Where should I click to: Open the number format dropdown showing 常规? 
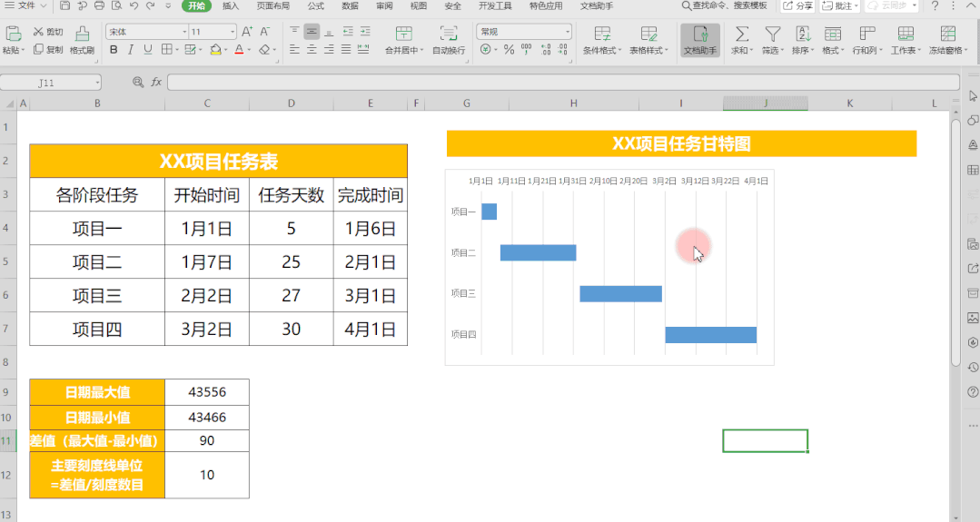(524, 32)
